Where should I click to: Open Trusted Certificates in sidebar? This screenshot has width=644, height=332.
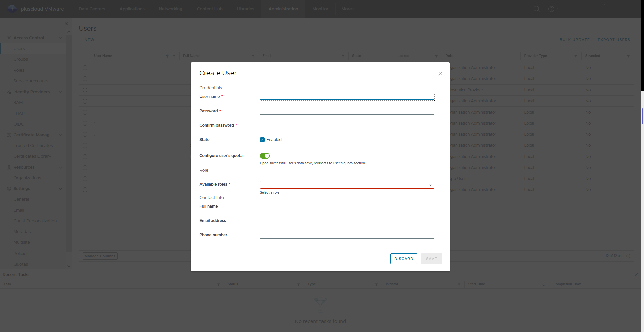coord(33,146)
